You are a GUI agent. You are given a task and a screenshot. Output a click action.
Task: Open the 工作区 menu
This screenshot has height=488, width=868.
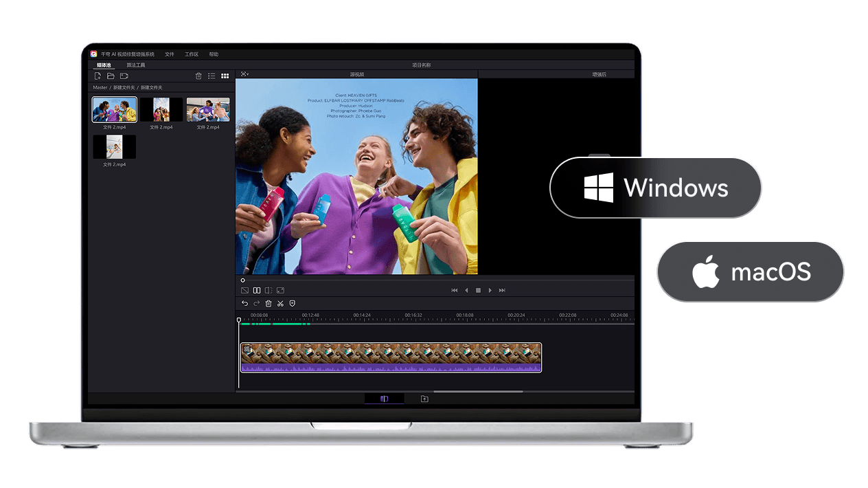tap(192, 54)
